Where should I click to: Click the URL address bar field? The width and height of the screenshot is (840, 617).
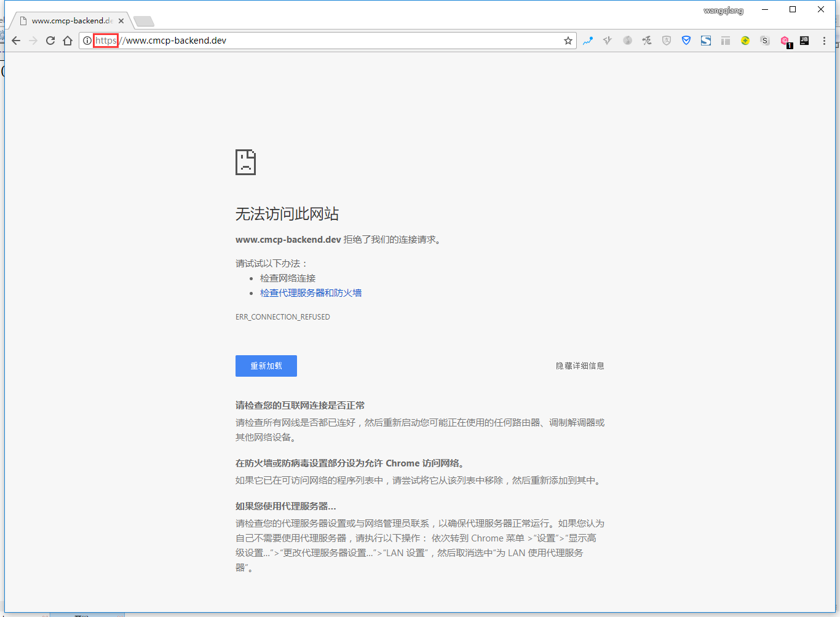click(338, 41)
